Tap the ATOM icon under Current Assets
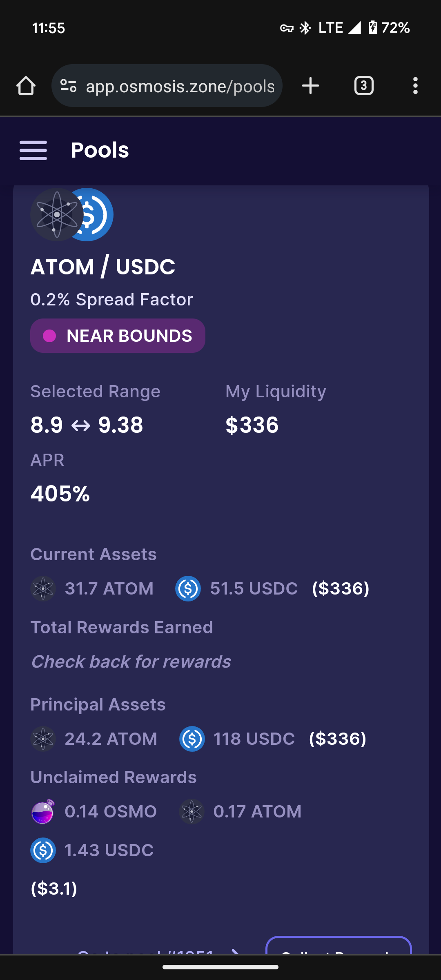 (43, 588)
